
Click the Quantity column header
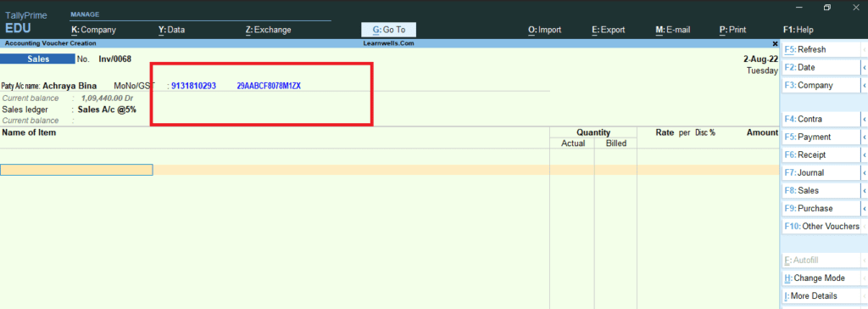coord(593,132)
